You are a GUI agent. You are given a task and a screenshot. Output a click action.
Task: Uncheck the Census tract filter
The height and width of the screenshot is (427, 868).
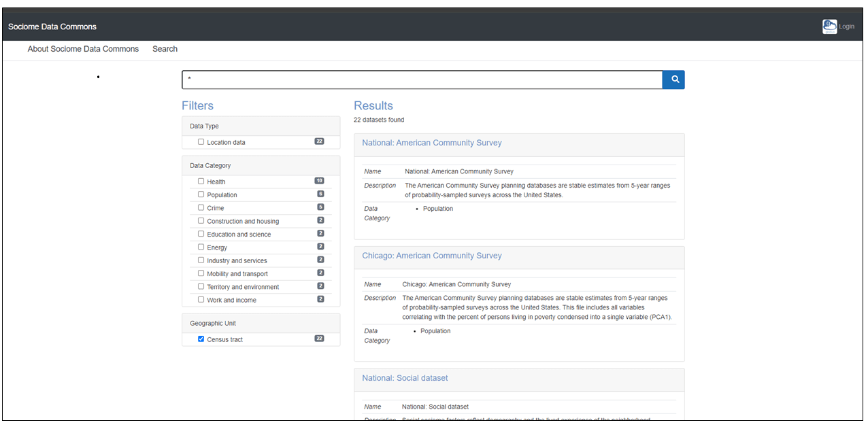201,339
